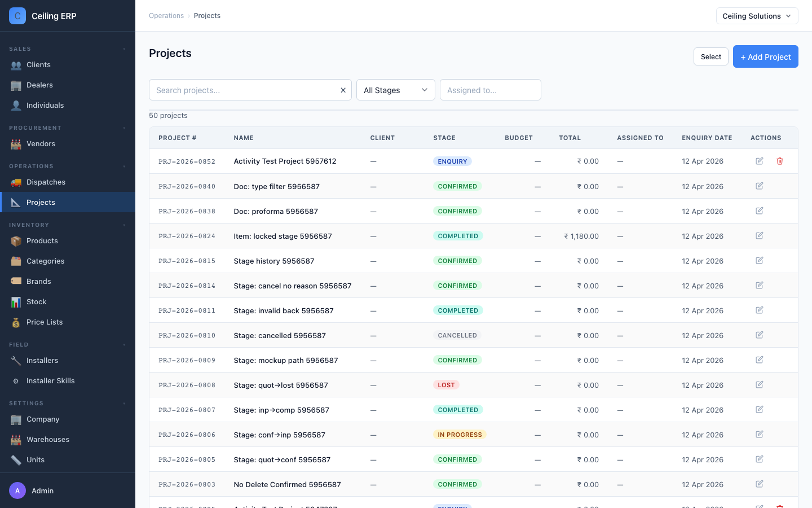
Task: Click the ENQUIRY DATE column header
Action: coord(707,138)
